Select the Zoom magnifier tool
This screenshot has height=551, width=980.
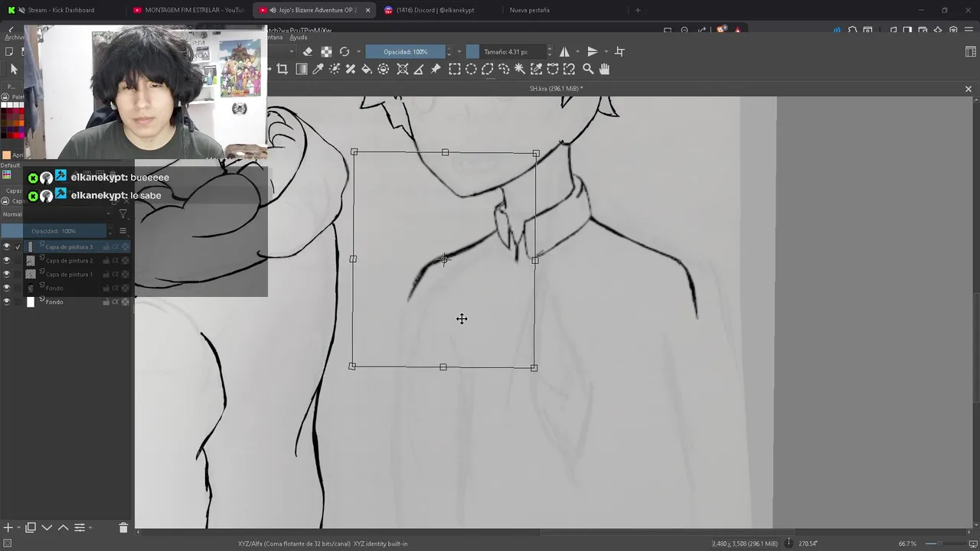(588, 69)
